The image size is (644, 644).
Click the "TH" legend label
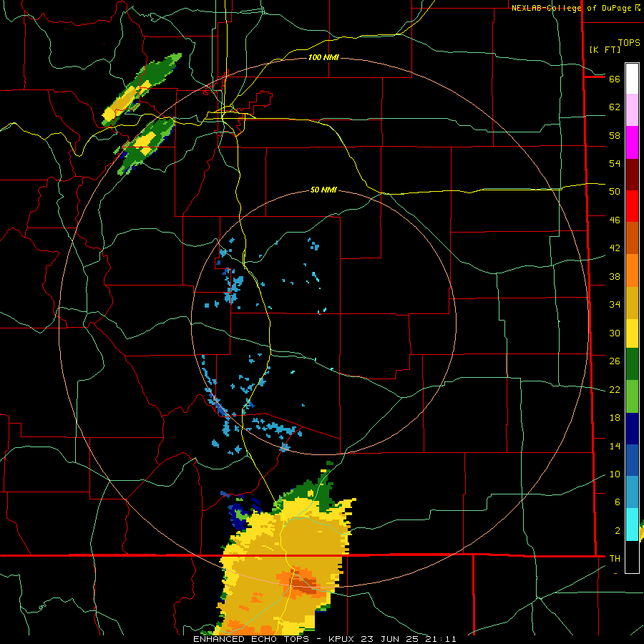coord(615,559)
